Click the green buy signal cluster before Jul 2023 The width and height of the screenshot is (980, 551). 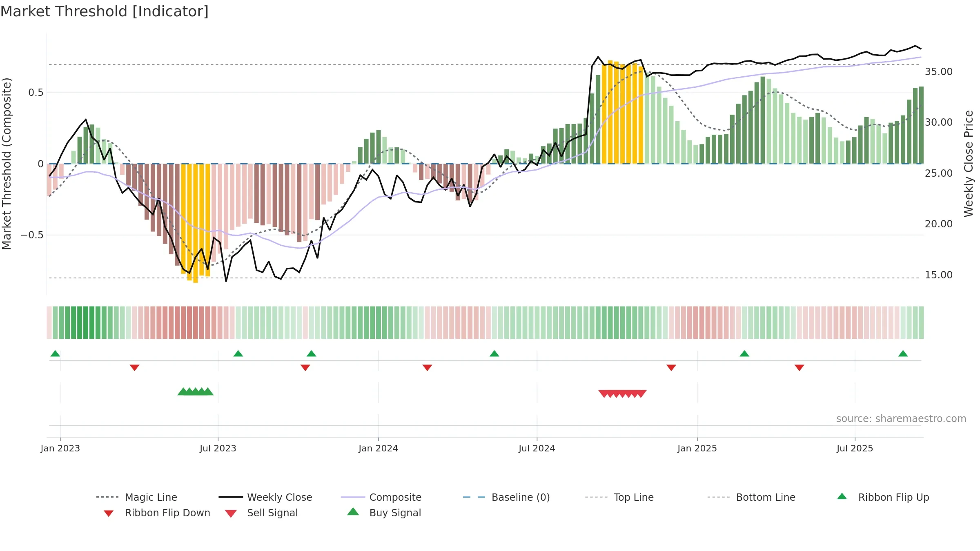(x=196, y=391)
